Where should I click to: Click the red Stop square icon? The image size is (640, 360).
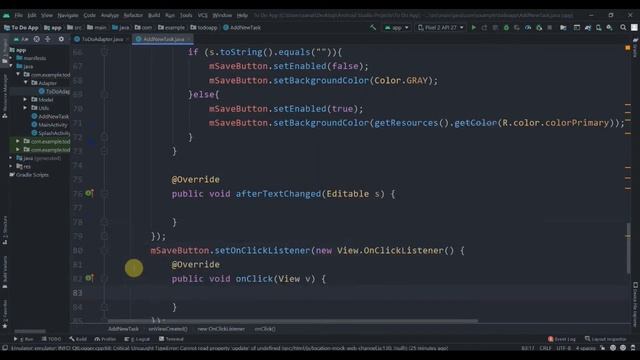[x=550, y=27]
